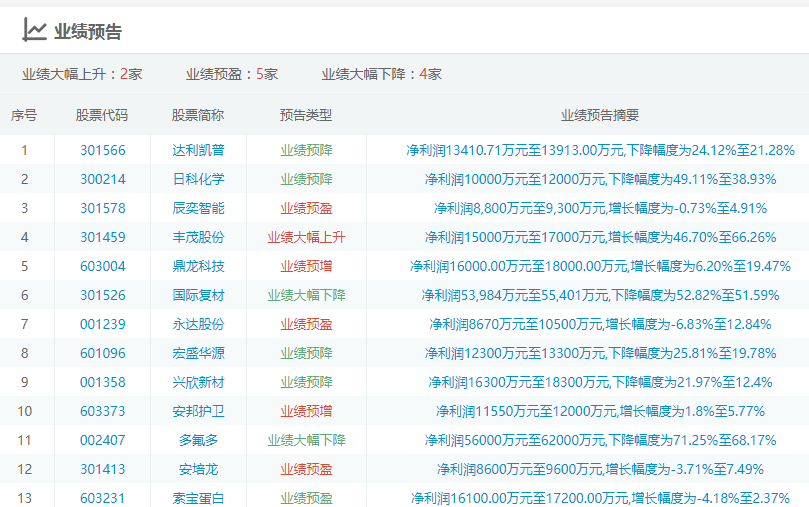Click 业绩大幅下降 type in 国际复材 row
The image size is (809, 507).
306,295
